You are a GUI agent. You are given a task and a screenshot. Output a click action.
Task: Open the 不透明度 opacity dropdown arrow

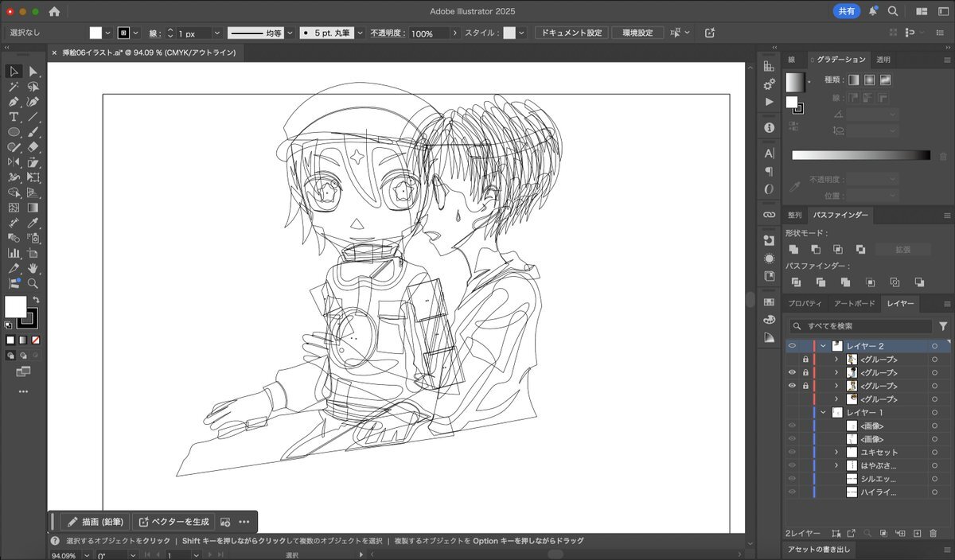coord(455,33)
